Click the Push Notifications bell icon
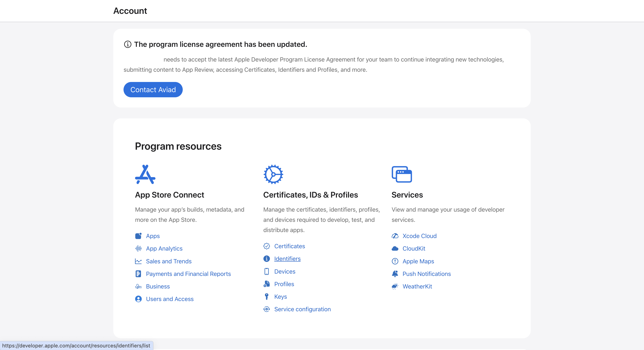Screen dimensions: 644x350 tap(395, 274)
